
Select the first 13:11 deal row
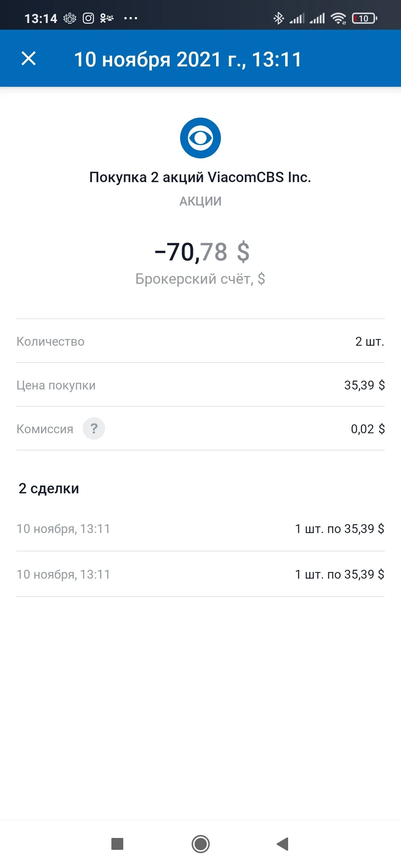(x=200, y=529)
